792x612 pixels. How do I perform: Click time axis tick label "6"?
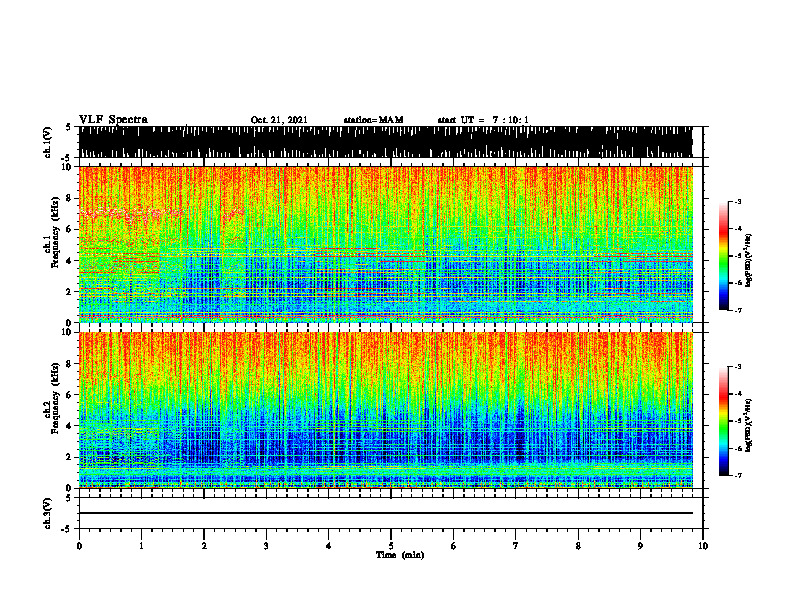(x=454, y=546)
